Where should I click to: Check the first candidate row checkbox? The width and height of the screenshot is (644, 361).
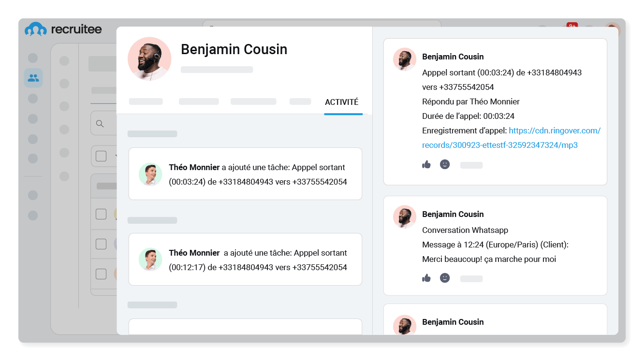click(101, 214)
